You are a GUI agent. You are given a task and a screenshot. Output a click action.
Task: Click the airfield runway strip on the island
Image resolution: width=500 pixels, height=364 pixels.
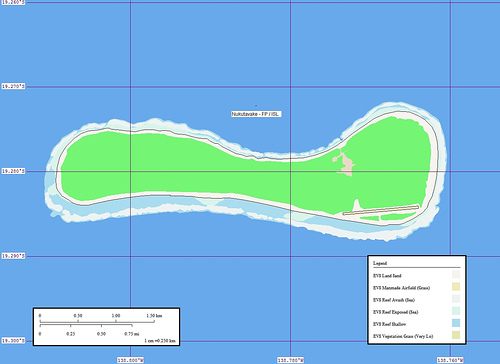coord(381,210)
